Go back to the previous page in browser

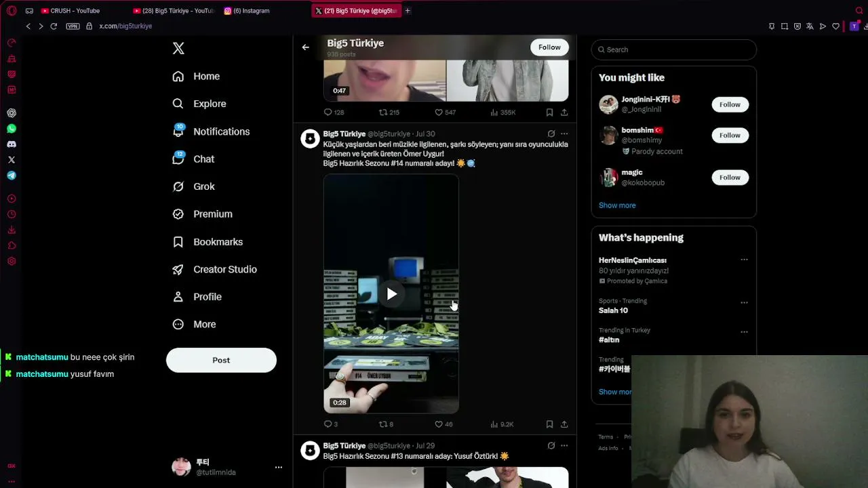[x=28, y=26]
